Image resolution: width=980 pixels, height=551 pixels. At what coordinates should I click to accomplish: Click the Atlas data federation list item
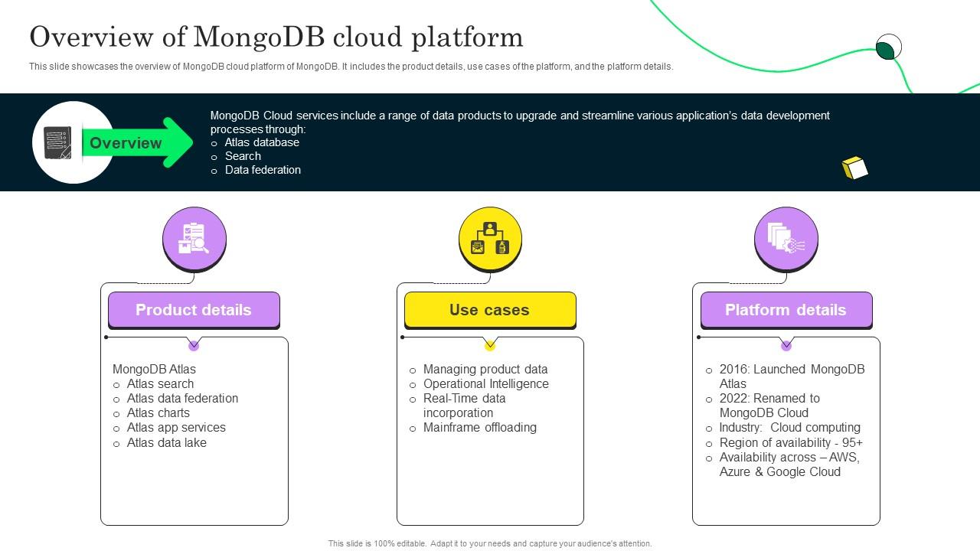tap(182, 398)
